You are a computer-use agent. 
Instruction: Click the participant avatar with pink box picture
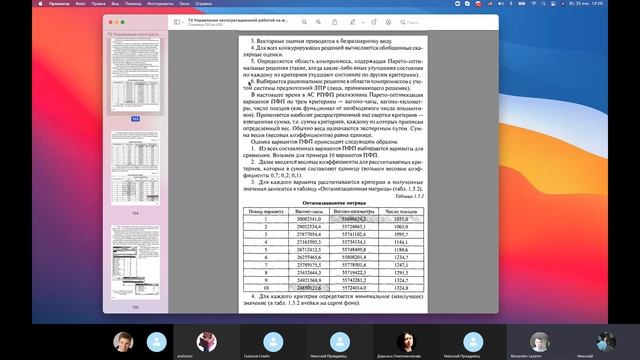click(207, 342)
